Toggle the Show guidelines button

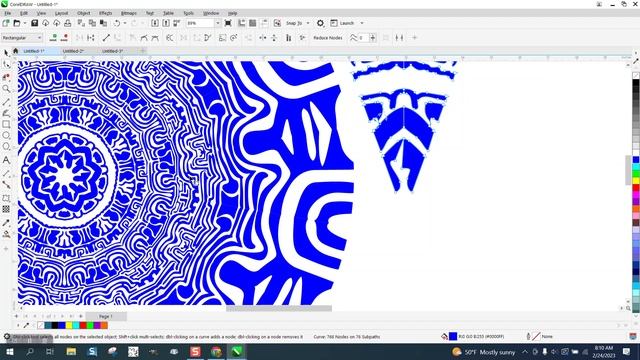pos(264,23)
